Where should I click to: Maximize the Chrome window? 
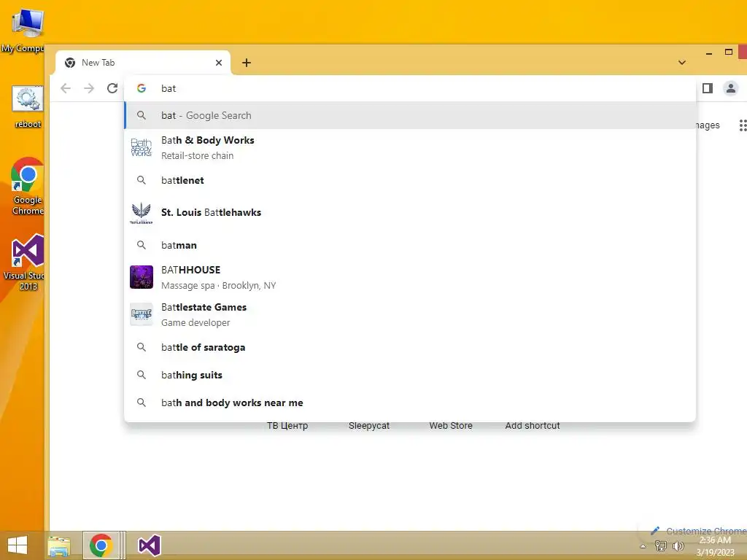[x=729, y=52]
